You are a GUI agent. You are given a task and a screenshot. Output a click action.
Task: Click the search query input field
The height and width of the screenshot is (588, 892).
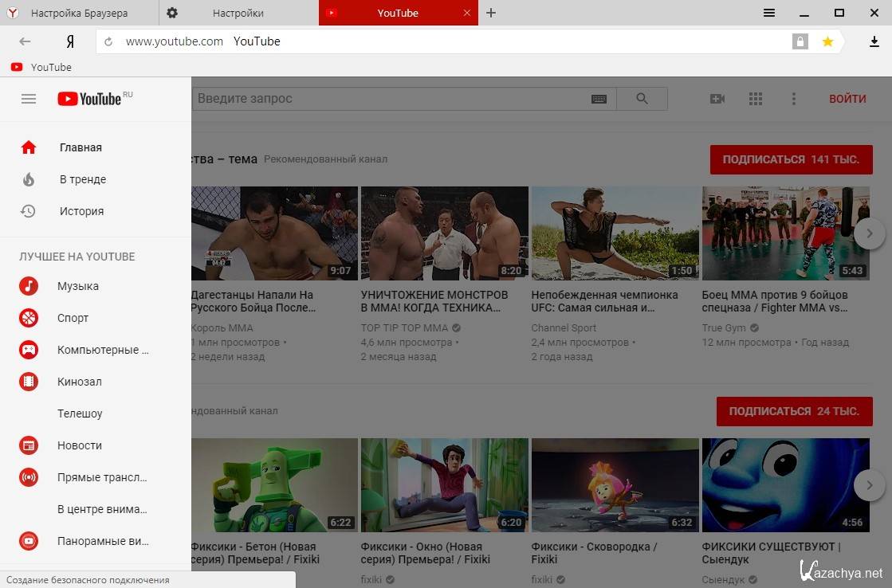391,99
